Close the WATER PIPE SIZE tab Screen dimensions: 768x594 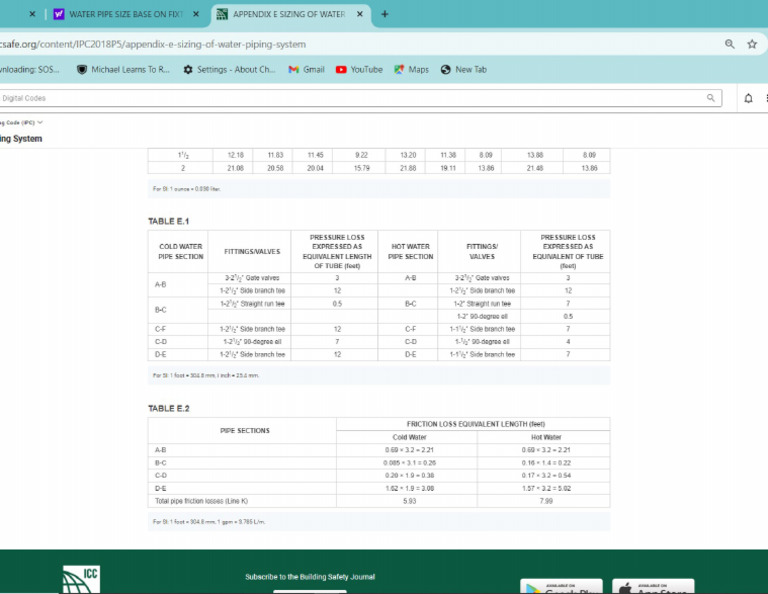pyautogui.click(x=196, y=14)
